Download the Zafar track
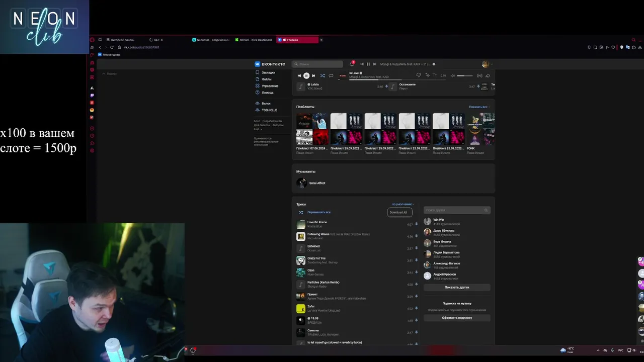Viewport: 644px width, 362px height. 417,309
